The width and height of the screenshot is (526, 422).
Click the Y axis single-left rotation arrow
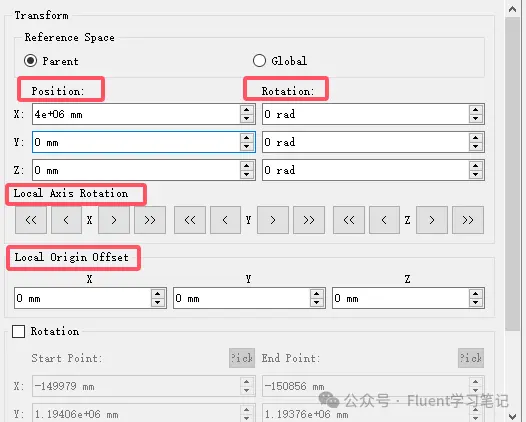click(225, 220)
